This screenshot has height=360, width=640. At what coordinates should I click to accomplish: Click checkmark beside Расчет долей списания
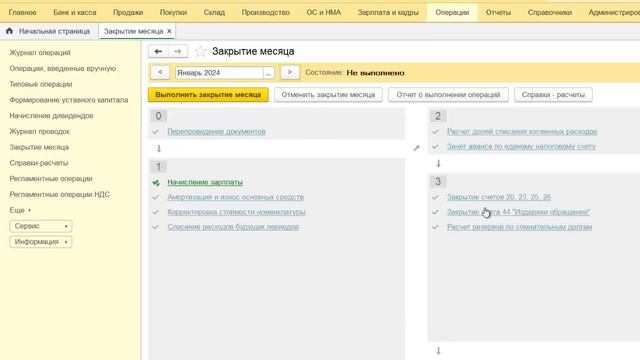point(435,132)
